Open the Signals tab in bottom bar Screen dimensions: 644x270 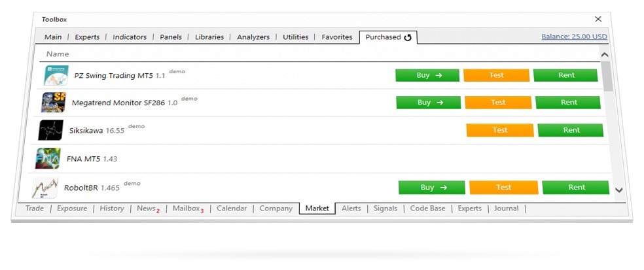click(x=385, y=209)
